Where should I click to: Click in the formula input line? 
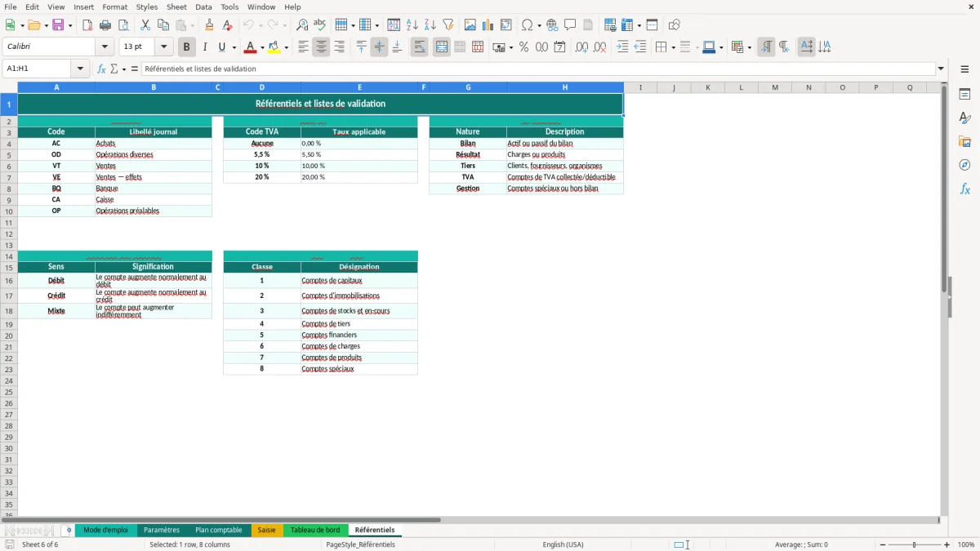pyautogui.click(x=537, y=69)
